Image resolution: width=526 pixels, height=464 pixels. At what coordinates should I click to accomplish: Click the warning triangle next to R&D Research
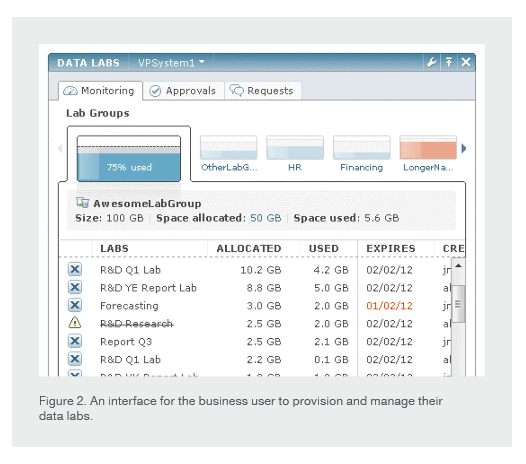[75, 323]
